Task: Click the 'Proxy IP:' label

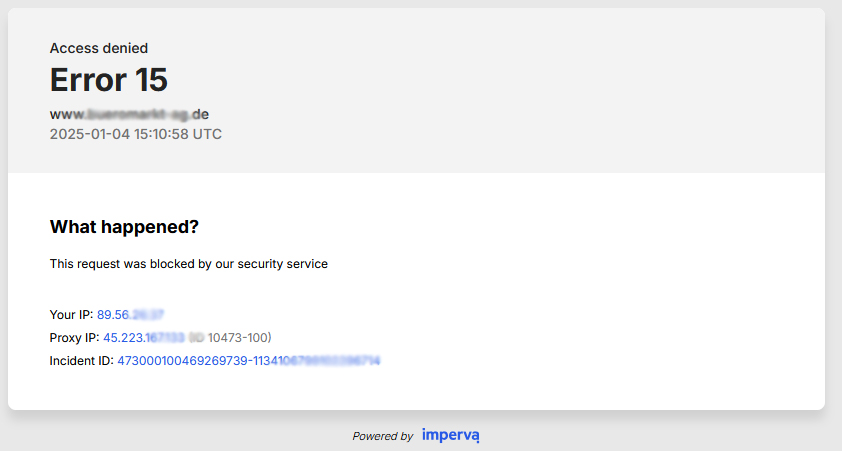Action: [75, 337]
